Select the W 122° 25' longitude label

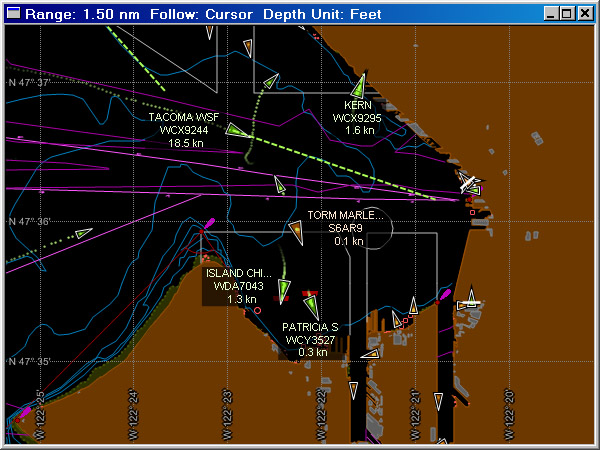(x=40, y=415)
